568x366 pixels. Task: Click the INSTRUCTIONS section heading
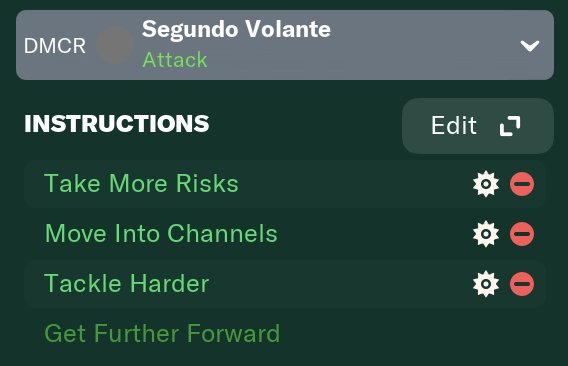pyautogui.click(x=117, y=124)
